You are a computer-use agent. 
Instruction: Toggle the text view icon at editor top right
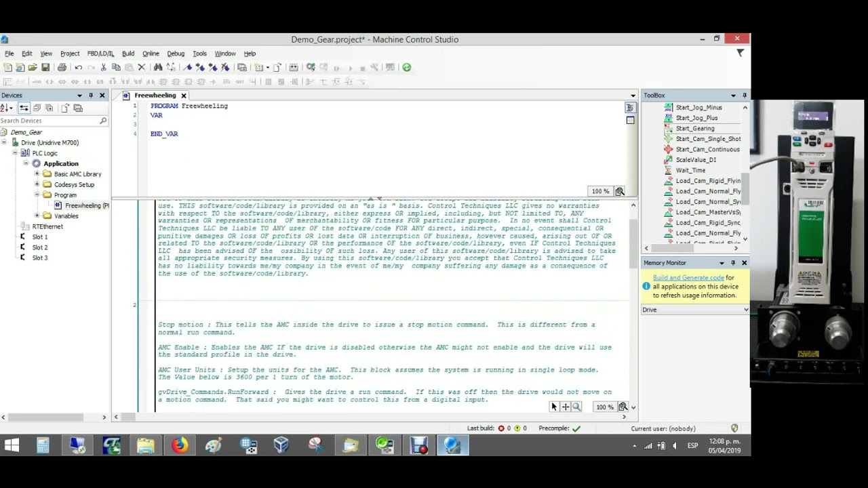tap(630, 108)
